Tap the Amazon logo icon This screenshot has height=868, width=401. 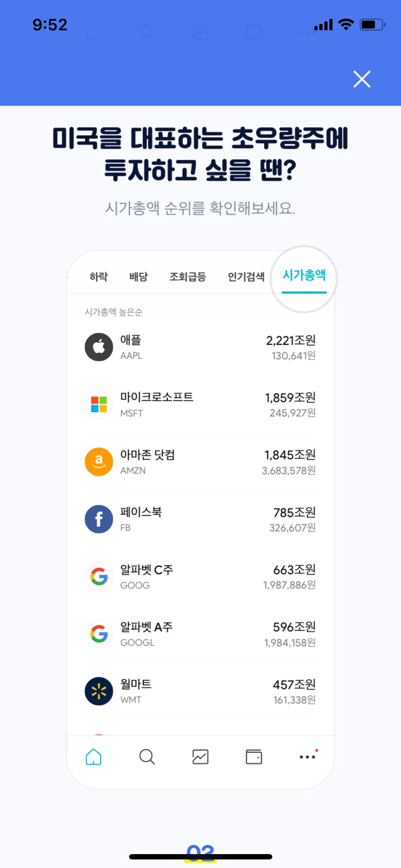[99, 462]
